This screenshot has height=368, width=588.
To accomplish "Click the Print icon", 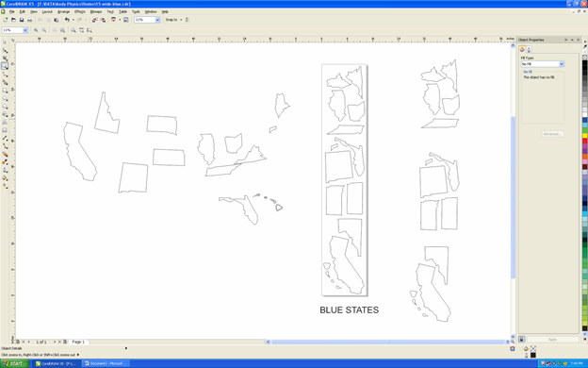I will click(x=29, y=20).
